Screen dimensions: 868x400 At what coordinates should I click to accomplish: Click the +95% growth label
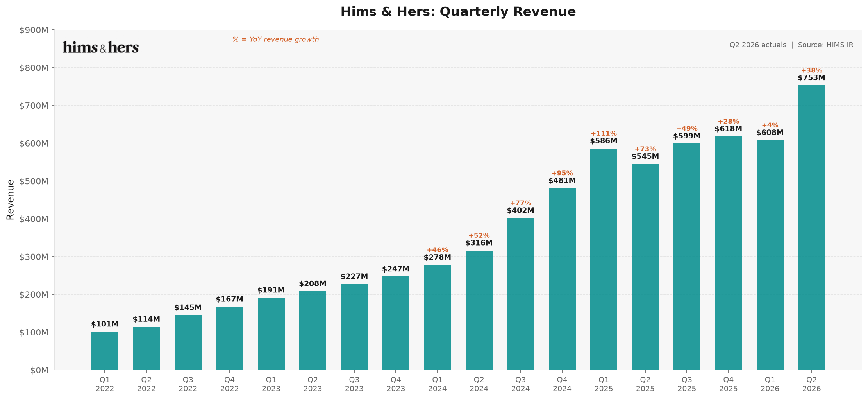pyautogui.click(x=562, y=173)
